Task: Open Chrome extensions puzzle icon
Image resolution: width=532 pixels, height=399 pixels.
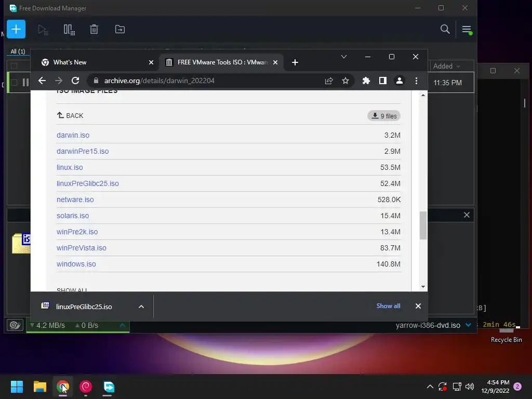Action: 366,81
